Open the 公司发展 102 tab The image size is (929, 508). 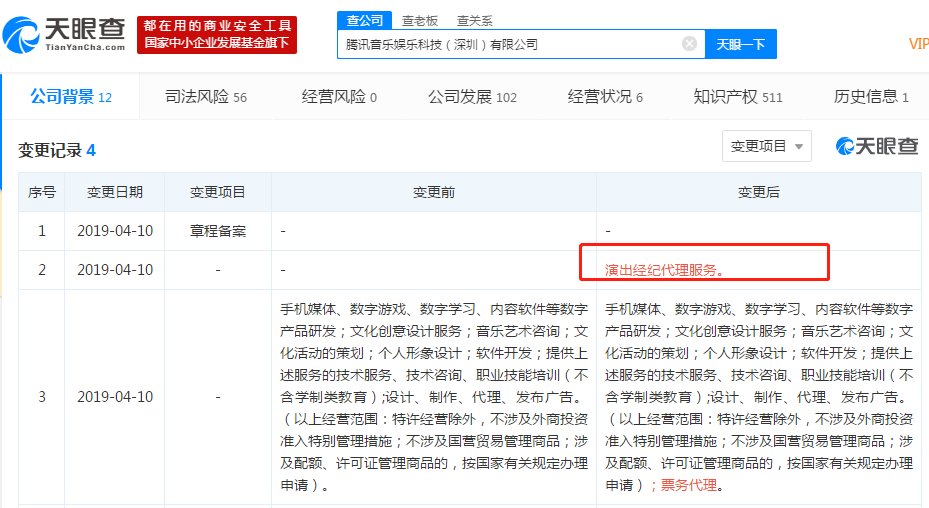[x=472, y=97]
